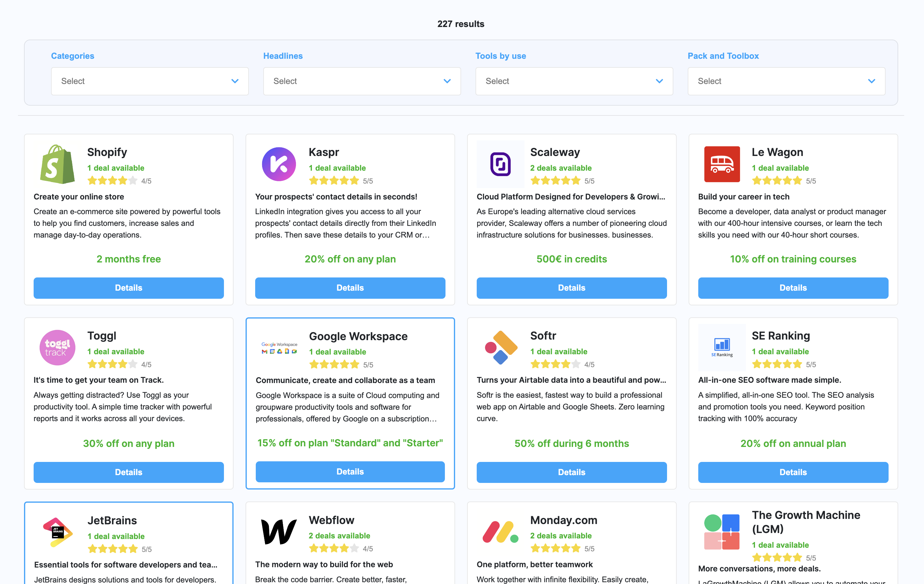Image resolution: width=924 pixels, height=584 pixels.
Task: Click the Softr logo icon
Action: click(501, 348)
